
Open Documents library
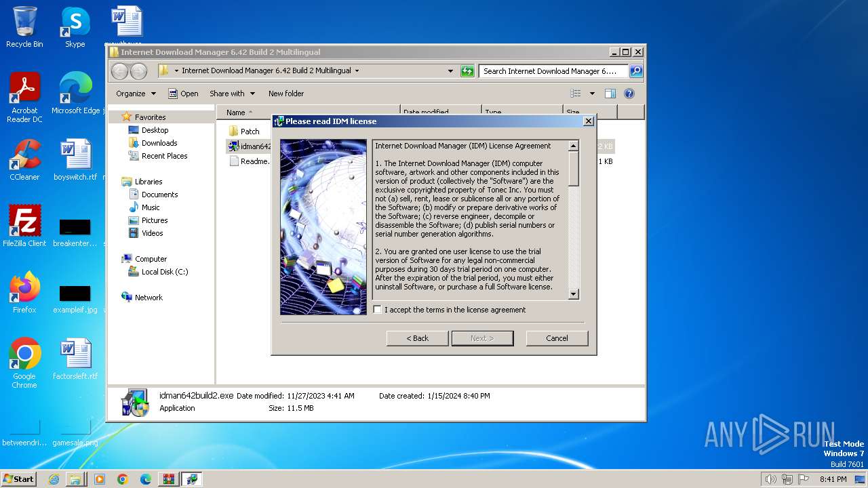159,195
